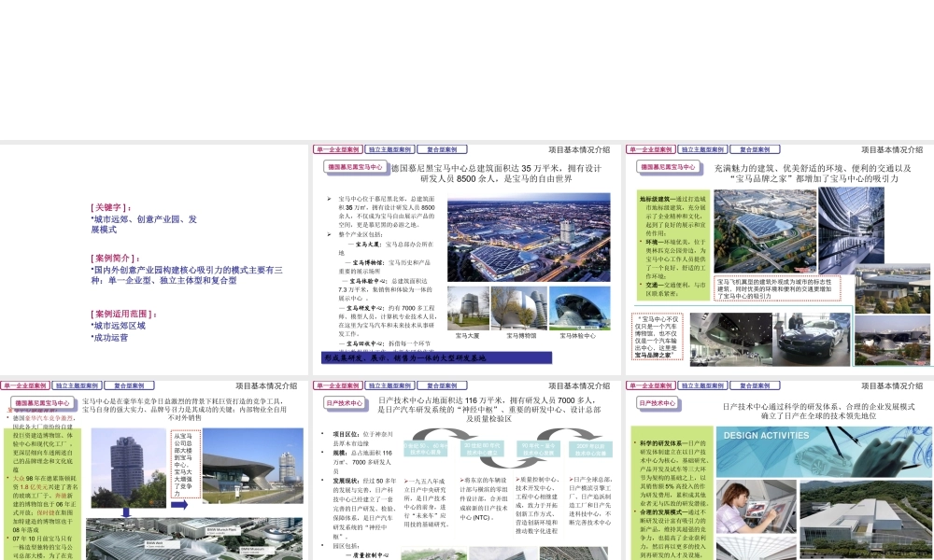This screenshot has width=934, height=560.
Task: Click 单一企业型案例 tab on 充满魅力的建筑 slide
Action: coord(650,149)
